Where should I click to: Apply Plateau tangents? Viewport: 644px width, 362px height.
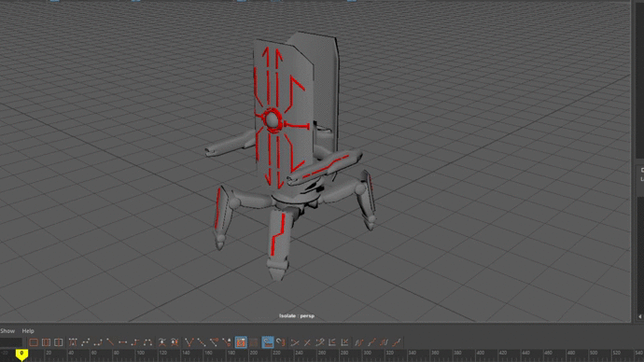(x=147, y=342)
